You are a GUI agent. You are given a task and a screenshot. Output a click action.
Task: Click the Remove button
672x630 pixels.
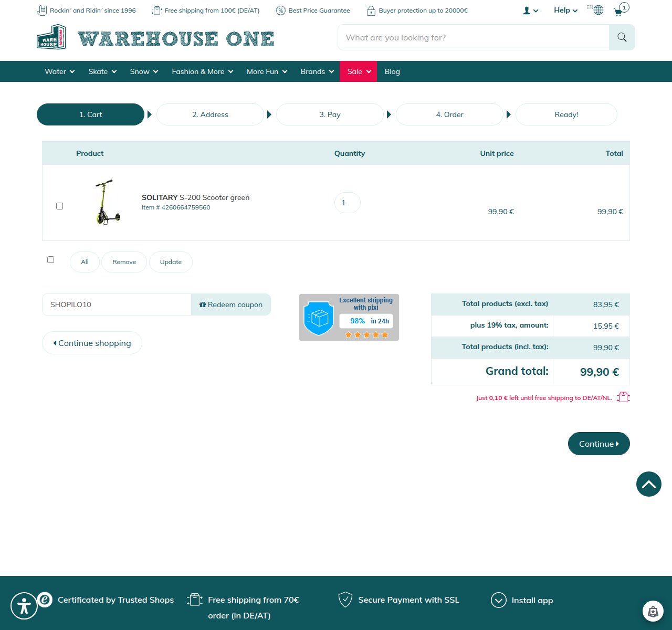click(x=124, y=262)
